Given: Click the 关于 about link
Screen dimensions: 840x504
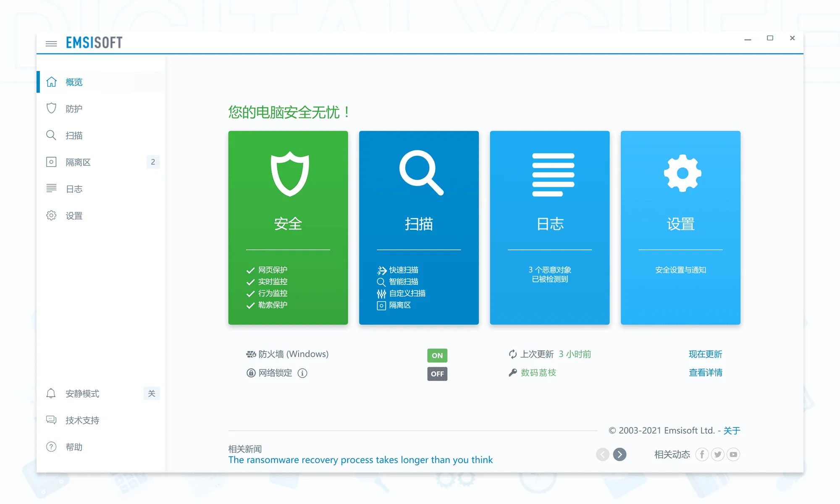Looking at the screenshot, I should [x=732, y=430].
